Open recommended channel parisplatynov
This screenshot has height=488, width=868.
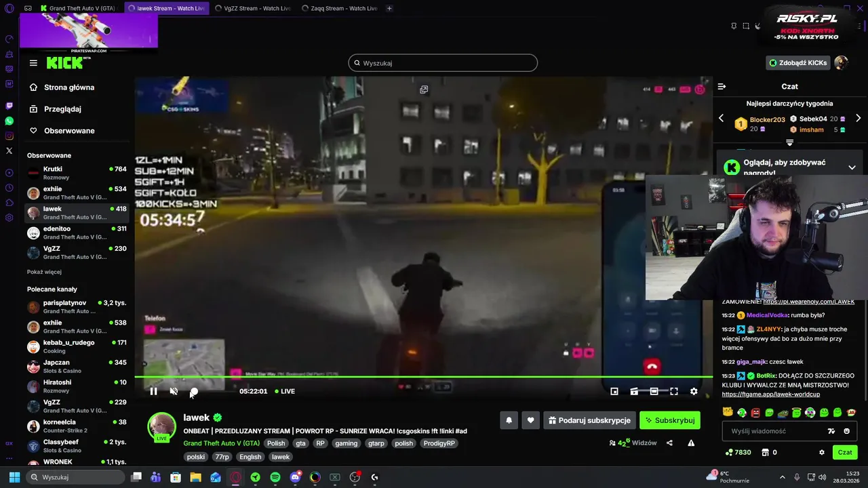pos(77,307)
